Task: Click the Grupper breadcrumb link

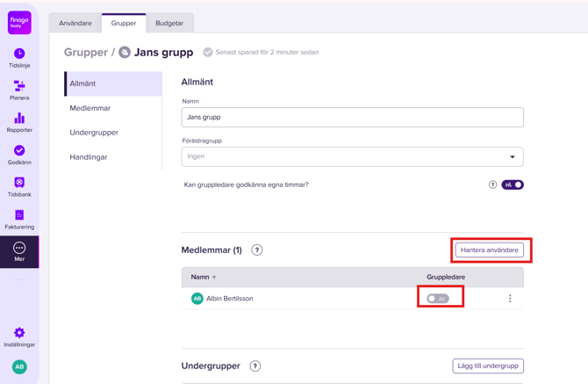Action: click(86, 52)
